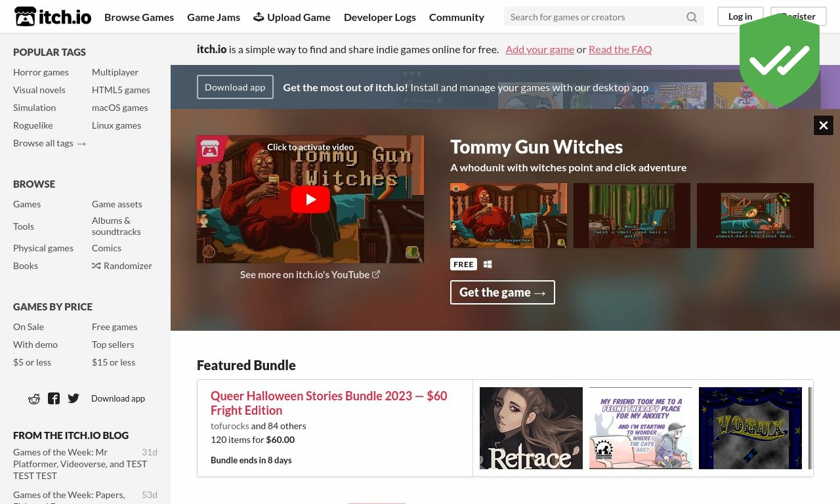Click the search magnifier icon
Screen dimensions: 840x504
click(x=692, y=17)
